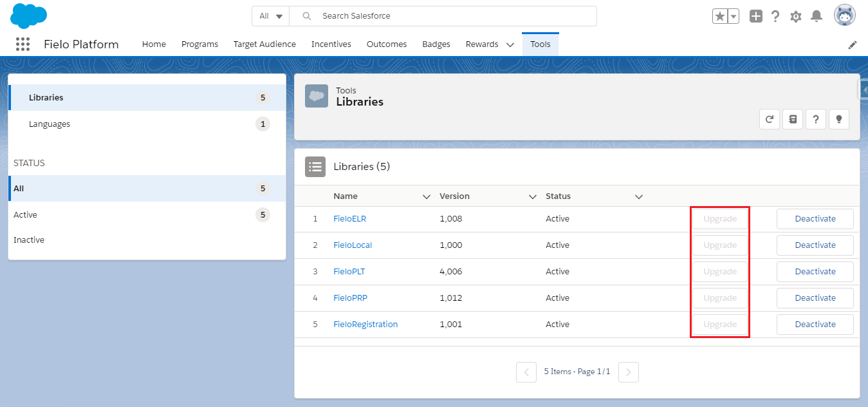The height and width of the screenshot is (407, 868).
Task: Click the pencil edit navigation icon
Action: (853, 44)
